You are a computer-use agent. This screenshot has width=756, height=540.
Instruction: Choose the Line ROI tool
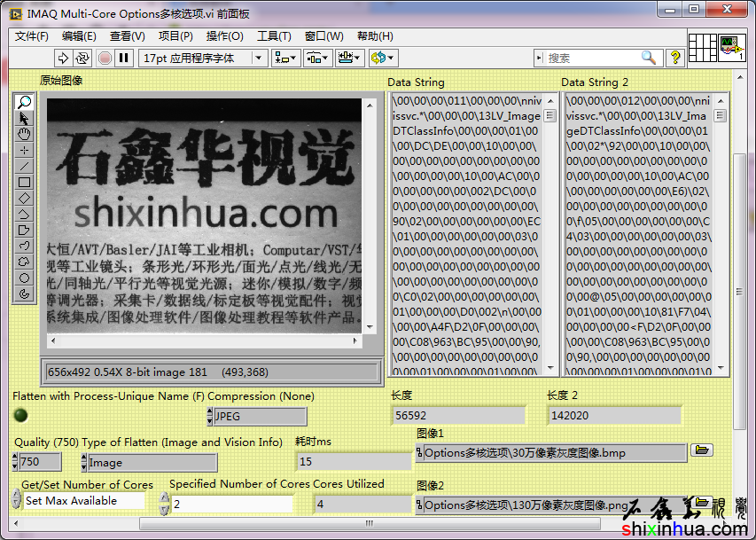click(x=24, y=167)
